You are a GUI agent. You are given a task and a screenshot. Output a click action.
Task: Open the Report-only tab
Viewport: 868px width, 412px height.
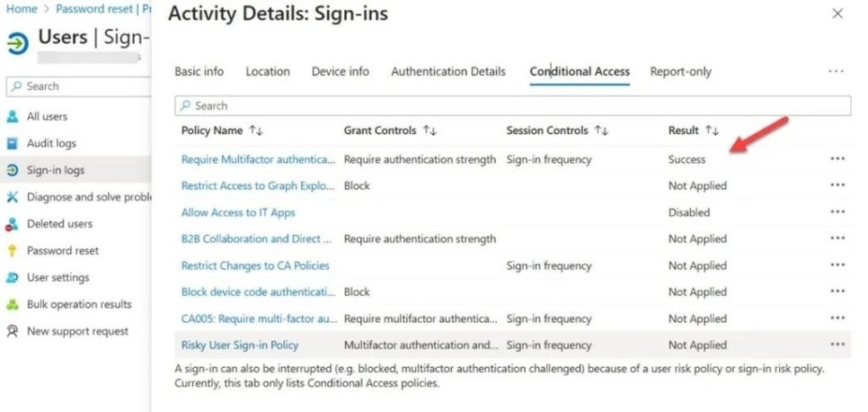(680, 72)
